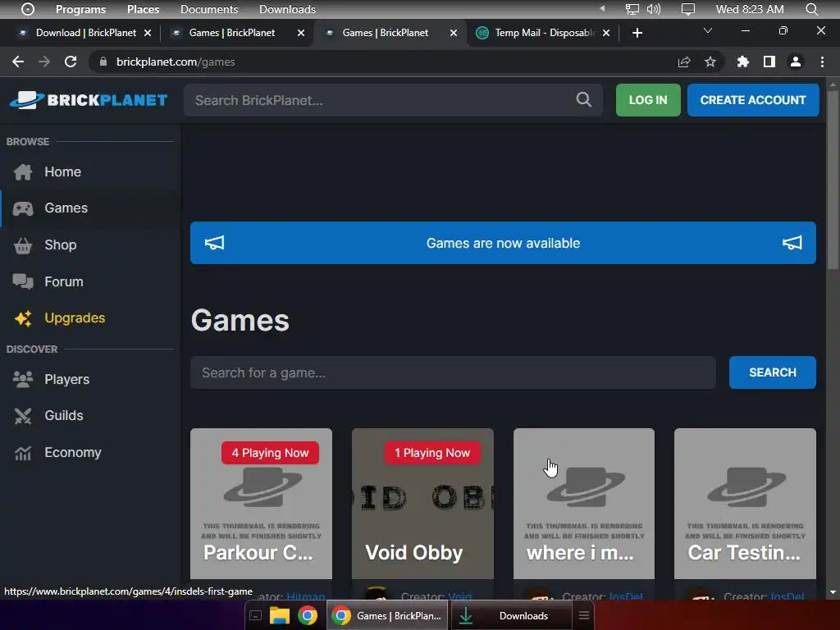Click the blue SEARCH button

tap(772, 372)
